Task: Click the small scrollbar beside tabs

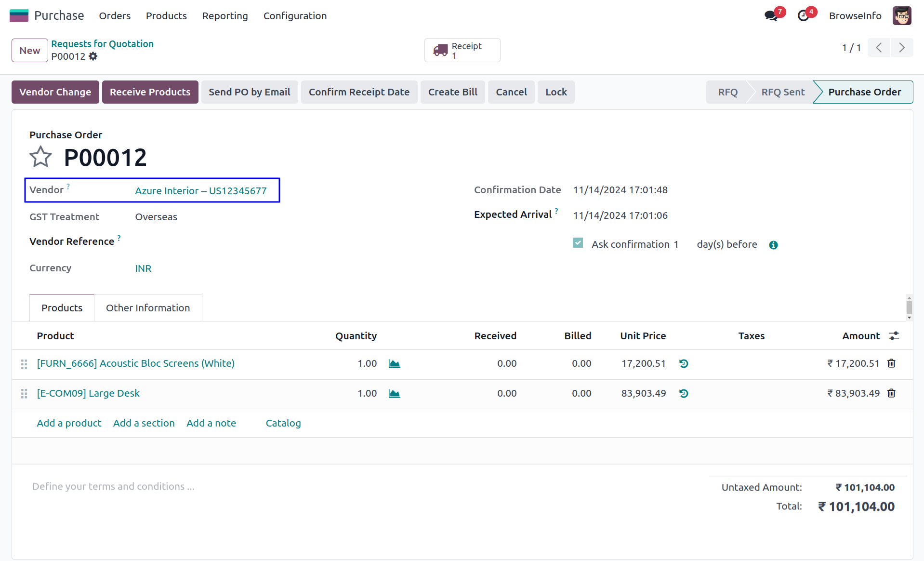Action: tap(909, 307)
